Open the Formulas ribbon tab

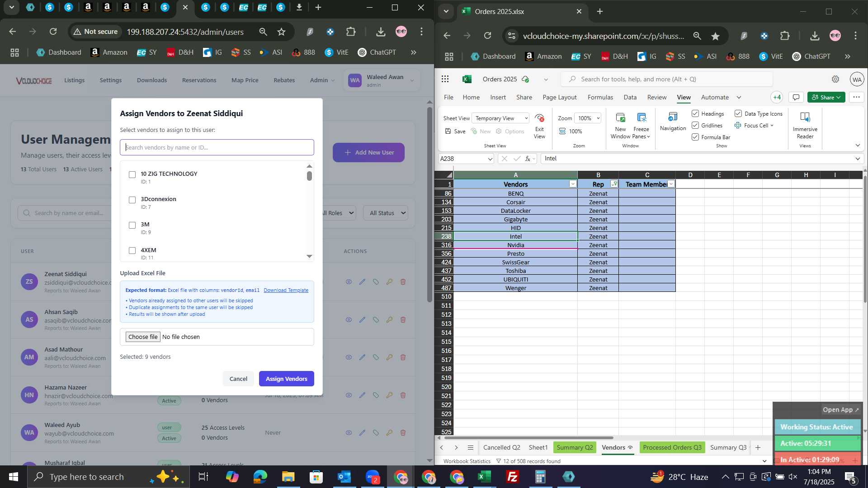(600, 97)
